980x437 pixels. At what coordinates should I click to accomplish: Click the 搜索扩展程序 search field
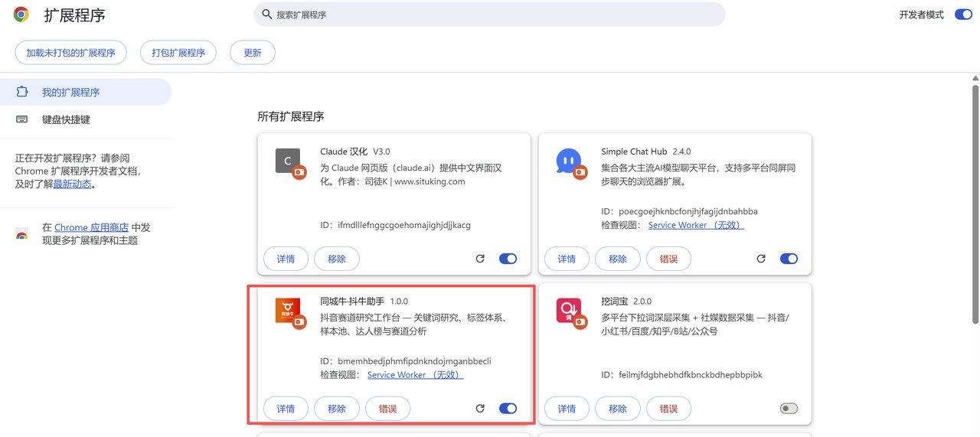coord(489,15)
